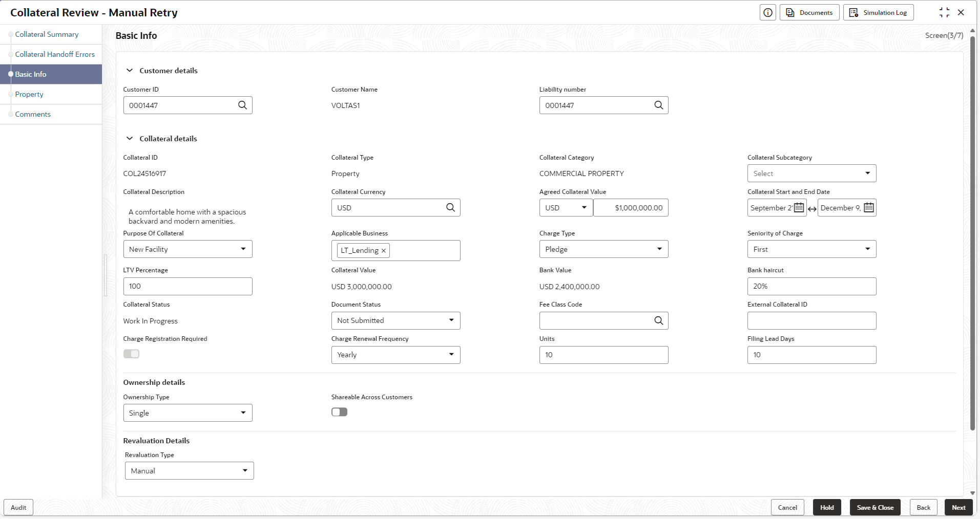This screenshot has height=519, width=980.
Task: Remove the LT_Lending business tag
Action: click(x=383, y=250)
